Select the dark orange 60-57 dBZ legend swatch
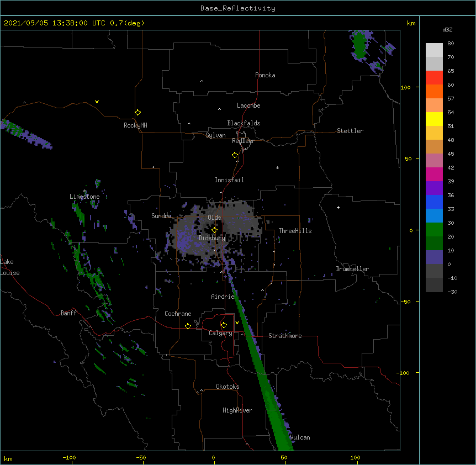This screenshot has width=476, height=465. coord(434,91)
